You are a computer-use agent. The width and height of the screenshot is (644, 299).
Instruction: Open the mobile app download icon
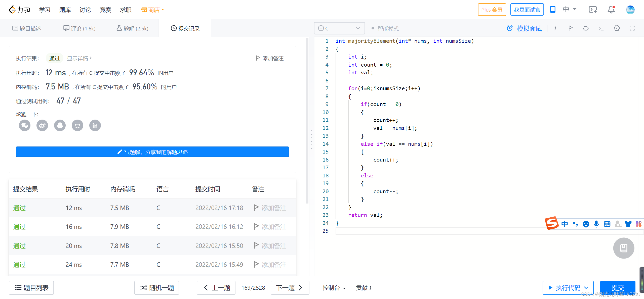point(553,10)
